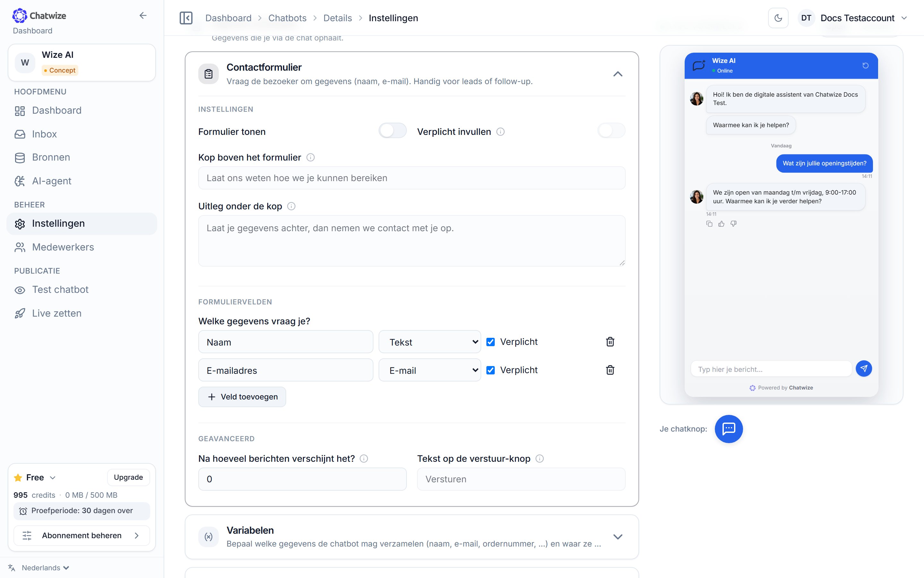The height and width of the screenshot is (578, 924).
Task: Click the Proefperiode 30 dagen over notice
Action: (x=82, y=511)
